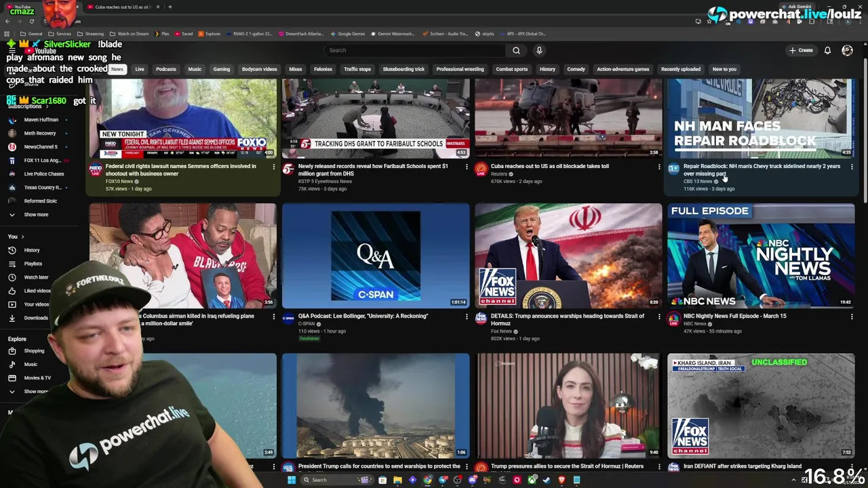Viewport: 868px width, 488px height.
Task: Select the News filter chip
Action: pyautogui.click(x=117, y=69)
